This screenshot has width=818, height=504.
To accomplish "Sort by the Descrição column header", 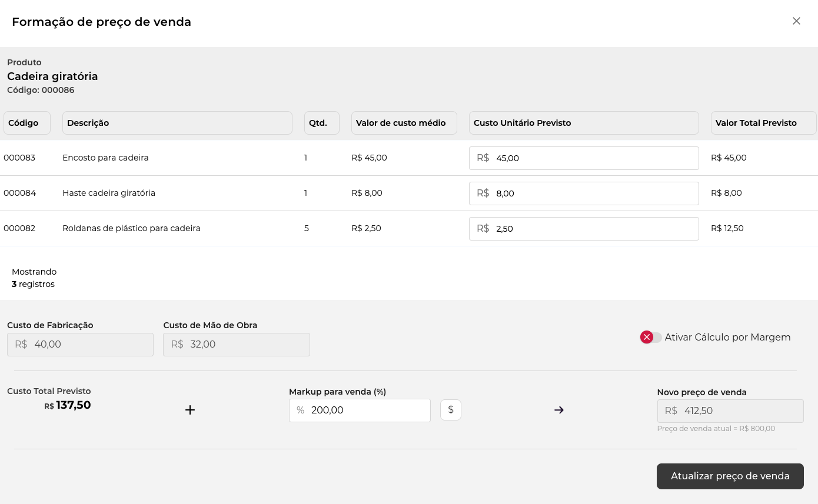I will click(177, 123).
